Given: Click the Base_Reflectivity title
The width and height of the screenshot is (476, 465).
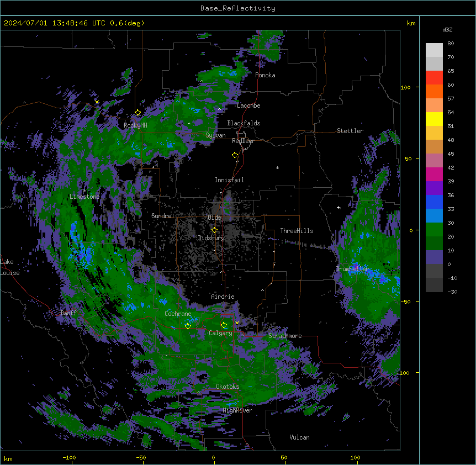Looking at the screenshot, I should coord(238,8).
